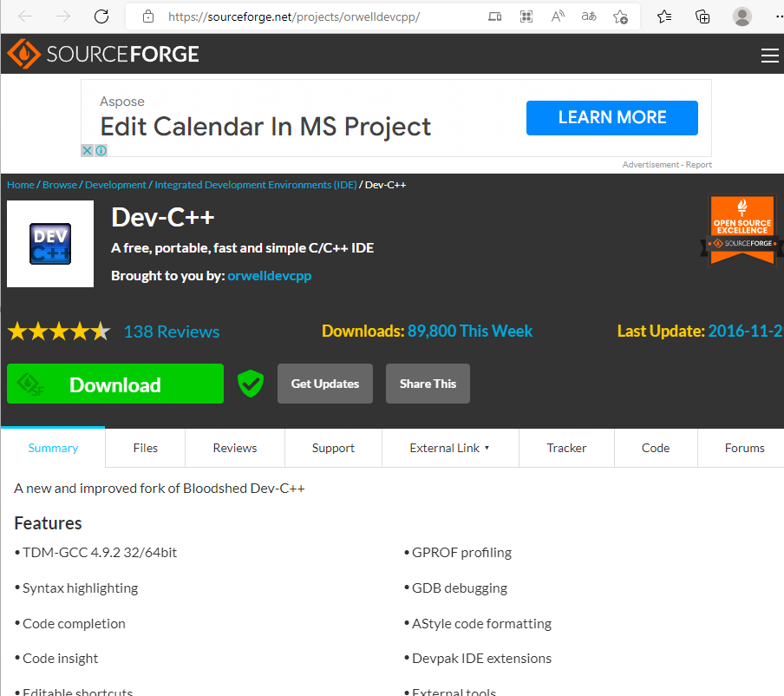
Task: Click the Open Source Excellence badge
Action: [742, 229]
